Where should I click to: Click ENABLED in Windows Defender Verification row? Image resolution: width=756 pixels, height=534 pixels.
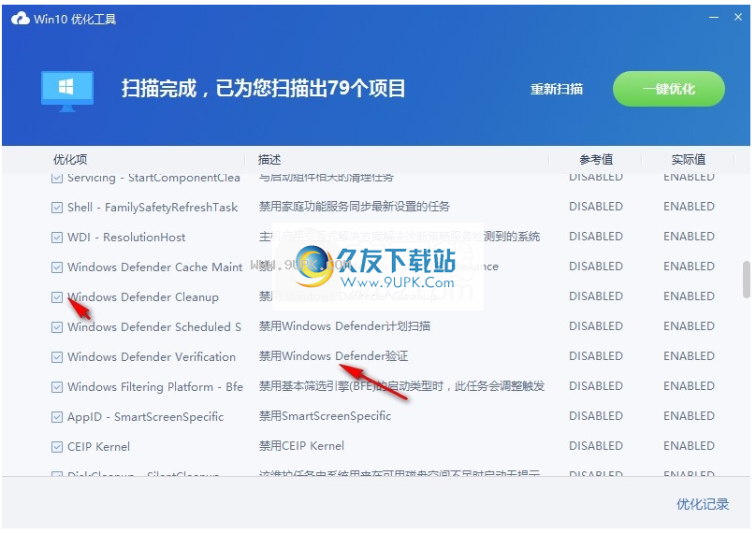click(689, 356)
